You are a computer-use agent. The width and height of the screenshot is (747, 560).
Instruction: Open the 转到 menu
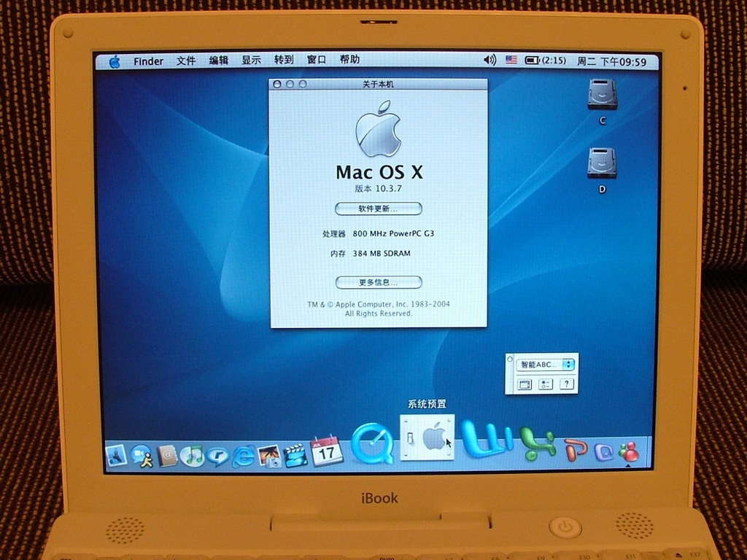click(x=284, y=60)
